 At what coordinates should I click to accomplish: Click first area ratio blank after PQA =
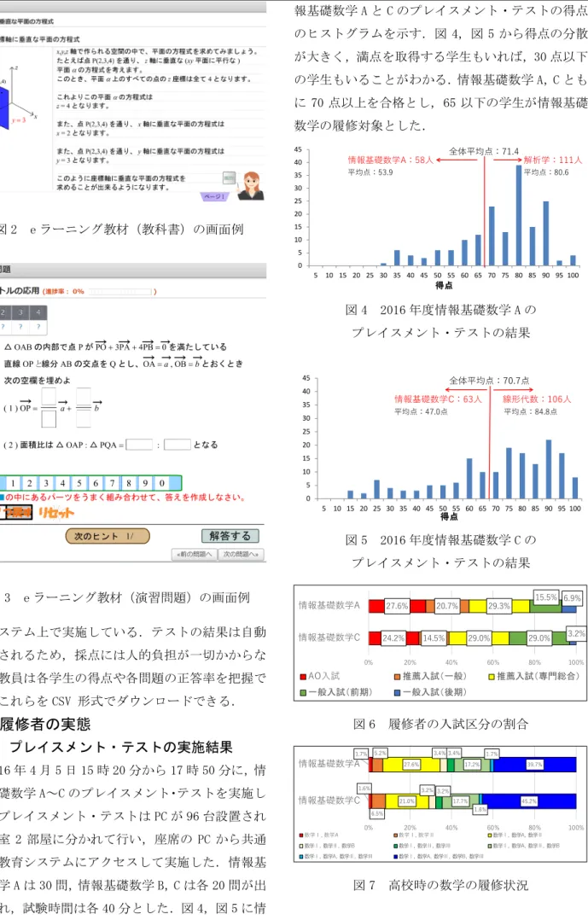click(x=140, y=445)
